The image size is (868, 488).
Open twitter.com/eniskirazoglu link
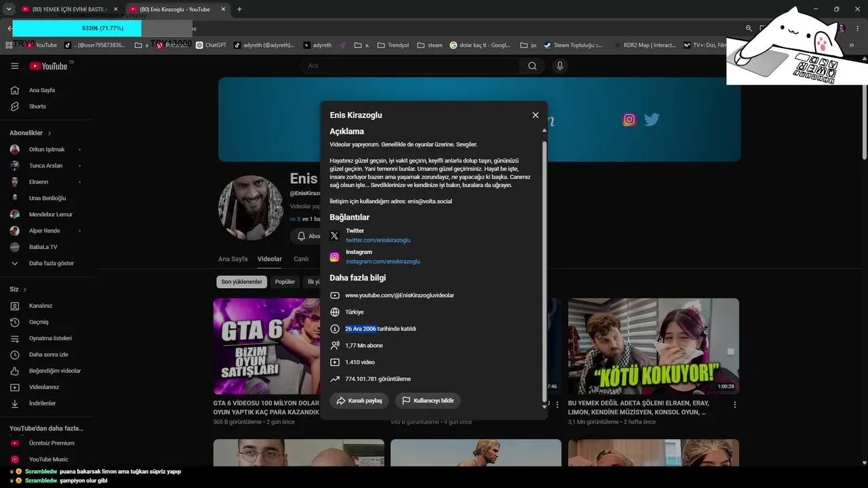point(378,241)
